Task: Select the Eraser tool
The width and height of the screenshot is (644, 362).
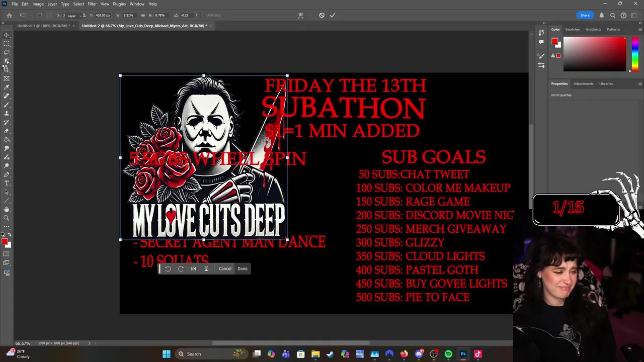Action: [x=7, y=131]
